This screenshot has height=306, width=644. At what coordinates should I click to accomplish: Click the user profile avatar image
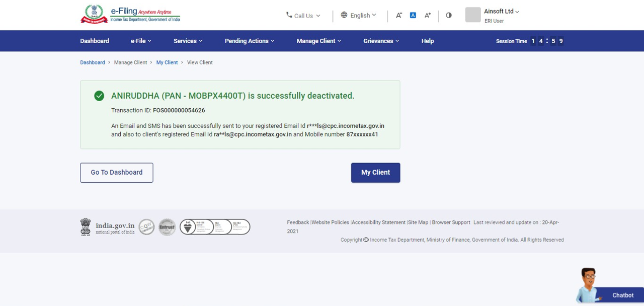[473, 15]
